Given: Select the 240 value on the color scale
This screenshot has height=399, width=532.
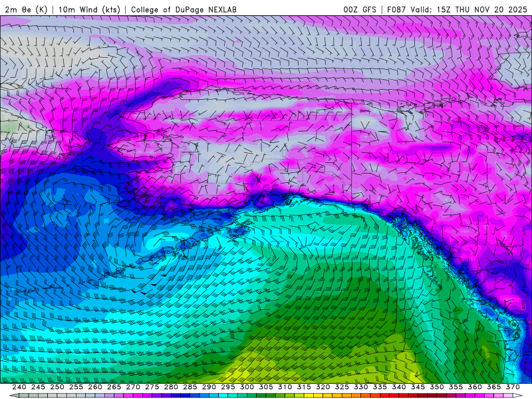Looking at the screenshot, I should 19,387.
